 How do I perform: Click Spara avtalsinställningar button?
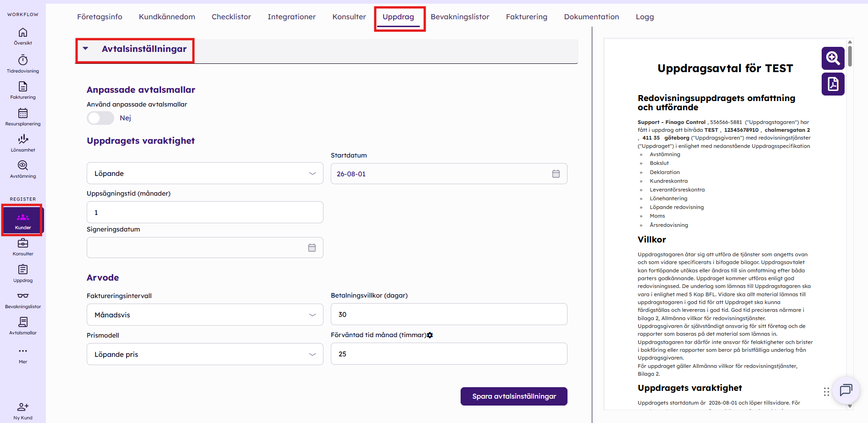coord(514,396)
